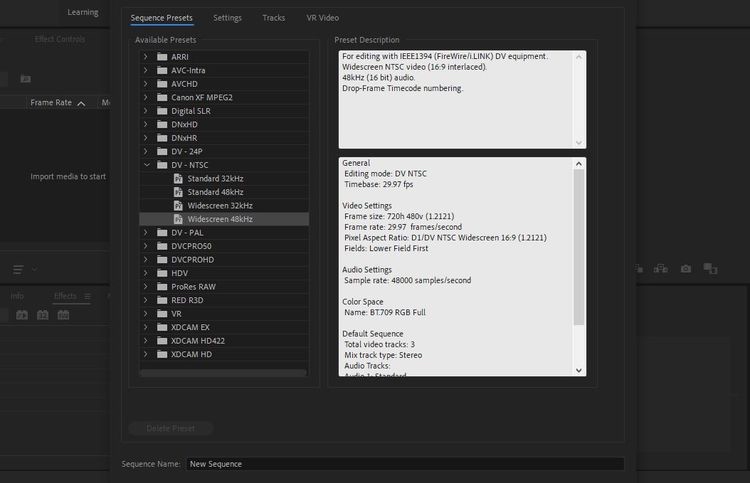Viewport: 750px width, 483px height.
Task: Click the comparison view icon beside camera
Action: click(710, 268)
